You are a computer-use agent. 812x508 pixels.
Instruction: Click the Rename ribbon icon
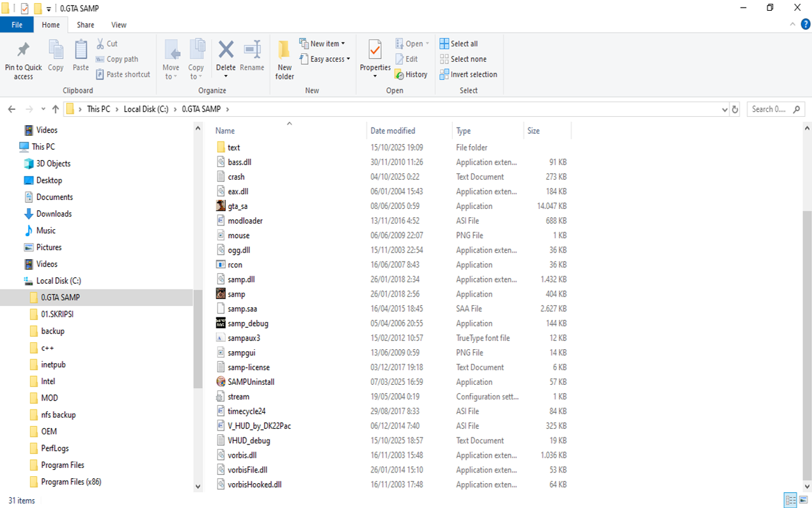[252, 56]
